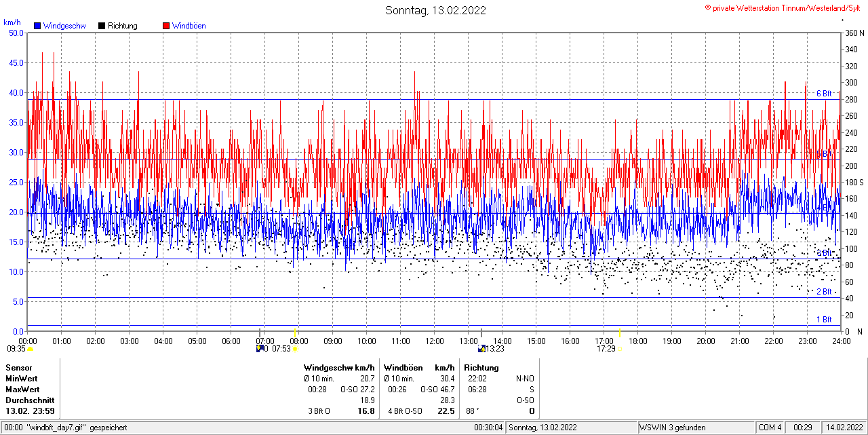Click the maximum wind speed O-SO 27.2
Image resolution: width=868 pixels, height=435 pixels.
[x=358, y=390]
